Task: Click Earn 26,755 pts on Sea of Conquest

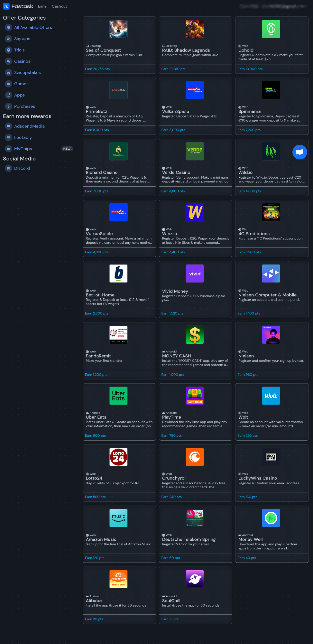Action: point(97,69)
